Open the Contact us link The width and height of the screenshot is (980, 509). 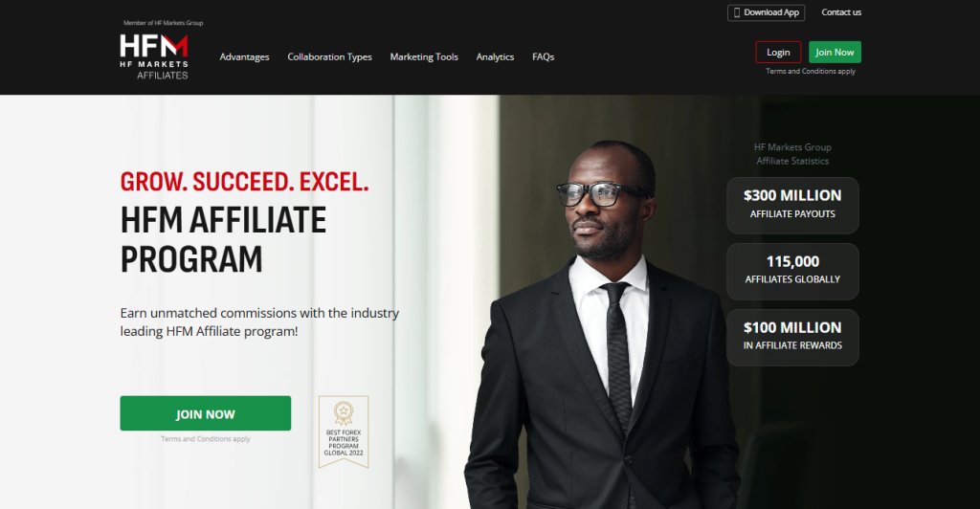840,12
